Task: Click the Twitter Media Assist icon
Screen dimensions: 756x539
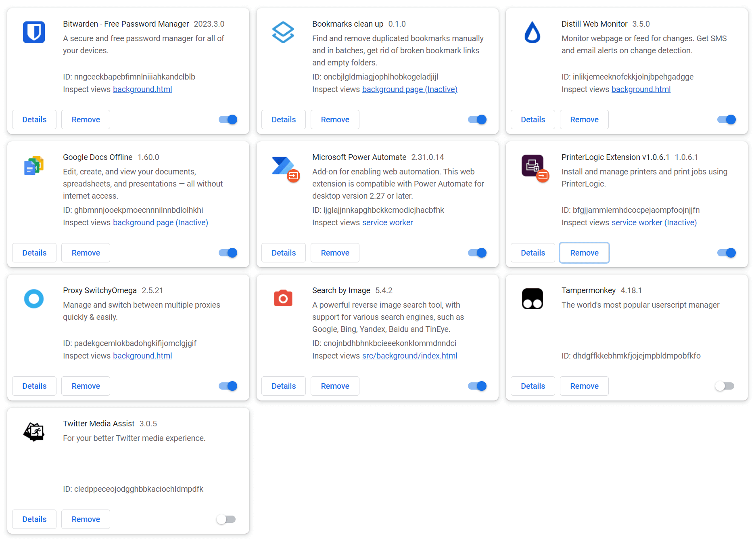Action: 33,432
